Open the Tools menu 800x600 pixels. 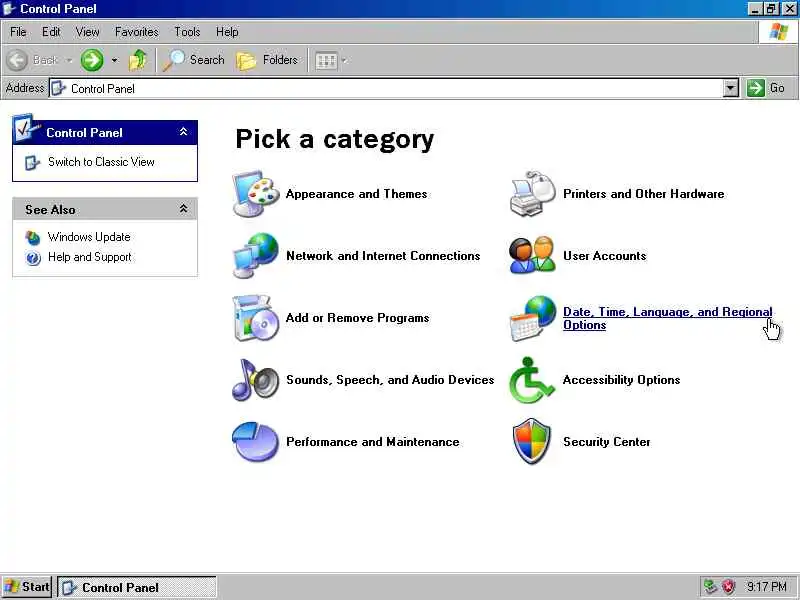coord(187,32)
